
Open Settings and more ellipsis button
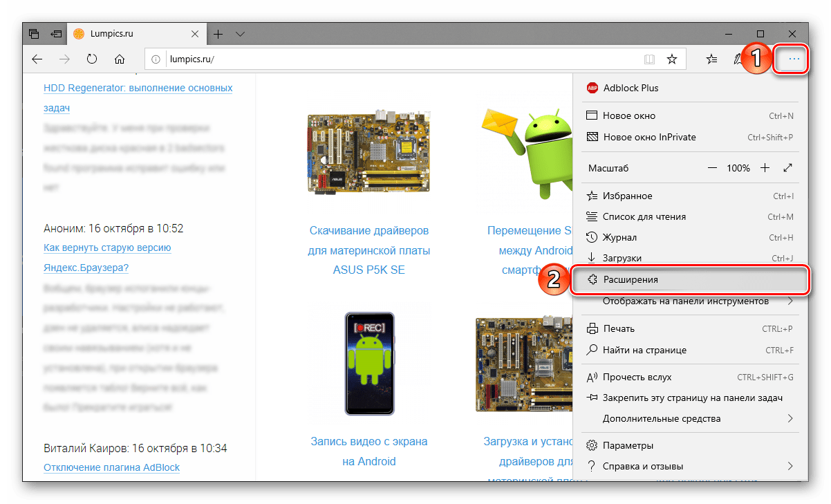tap(794, 59)
